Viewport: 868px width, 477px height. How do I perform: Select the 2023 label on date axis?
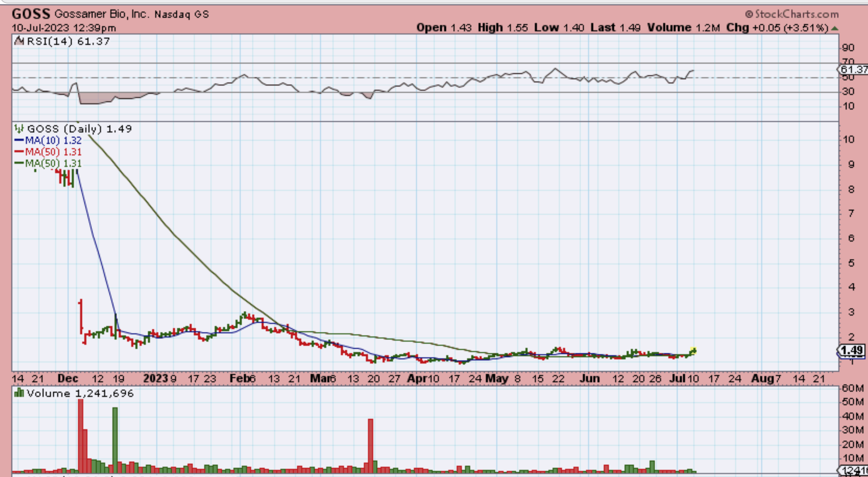(155, 379)
